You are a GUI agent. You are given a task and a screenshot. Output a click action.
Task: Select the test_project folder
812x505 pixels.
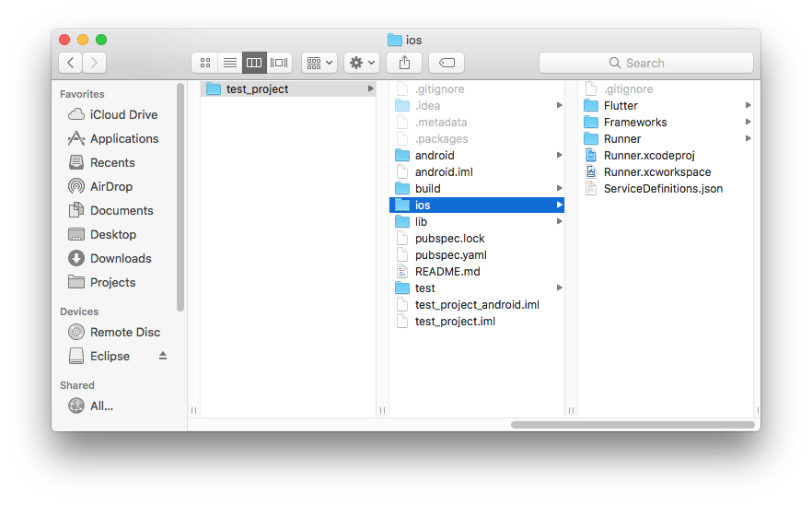coord(257,89)
